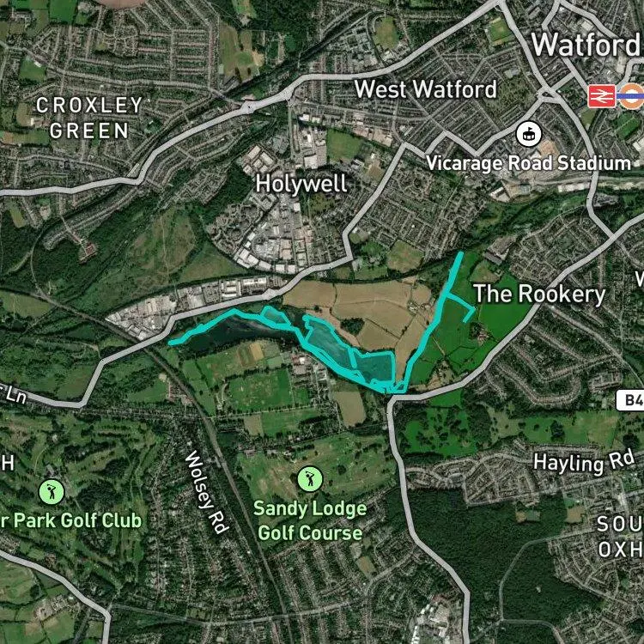Click the cyan route's northern end point
Image resolution: width=644 pixels, height=644 pixels.
461,255
